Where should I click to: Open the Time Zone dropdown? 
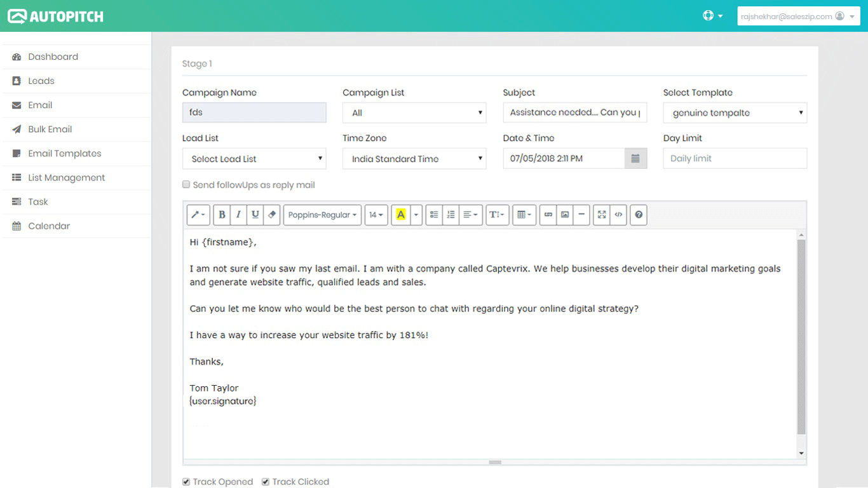point(414,159)
